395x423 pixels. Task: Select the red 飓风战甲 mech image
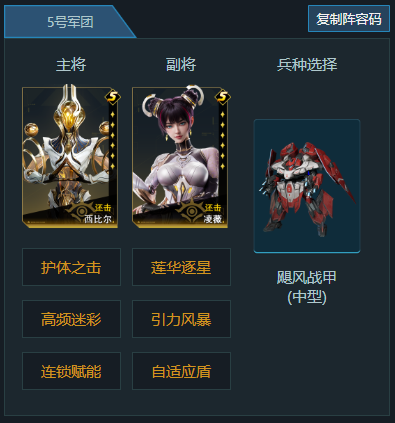point(307,186)
